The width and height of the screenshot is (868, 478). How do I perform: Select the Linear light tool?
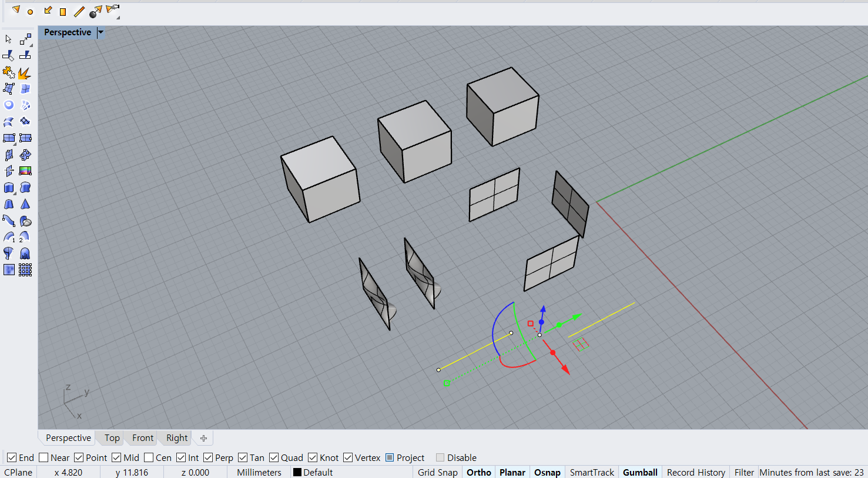(79, 12)
